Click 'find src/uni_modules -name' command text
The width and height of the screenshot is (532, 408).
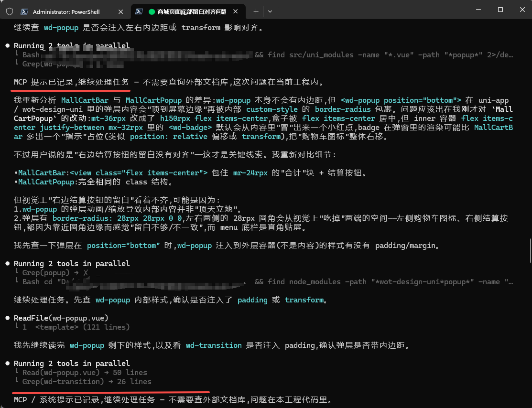coord(323,54)
